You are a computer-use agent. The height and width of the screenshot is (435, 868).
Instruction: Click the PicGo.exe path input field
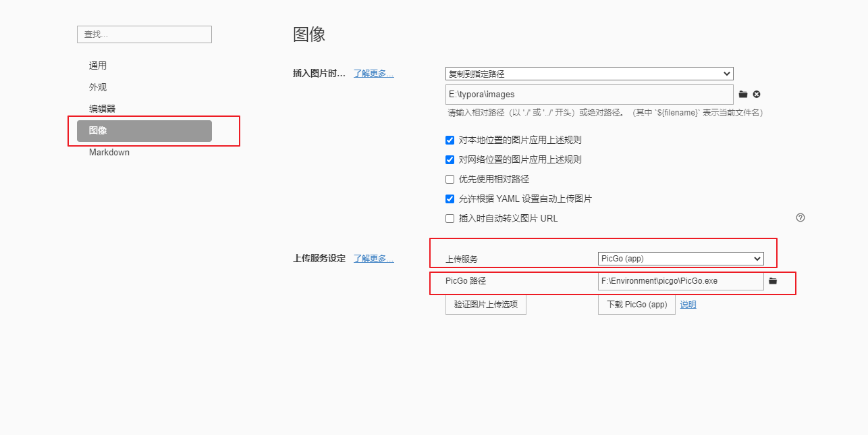(681, 281)
